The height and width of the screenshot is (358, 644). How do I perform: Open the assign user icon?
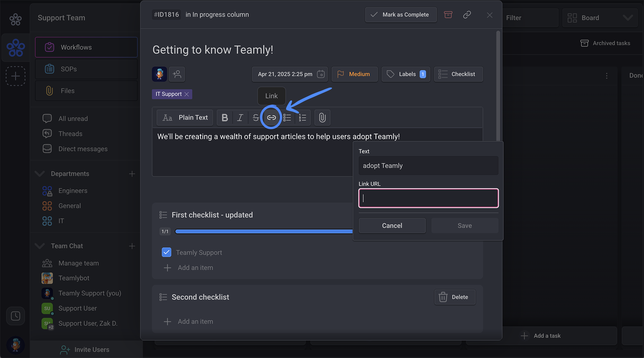[x=177, y=74]
